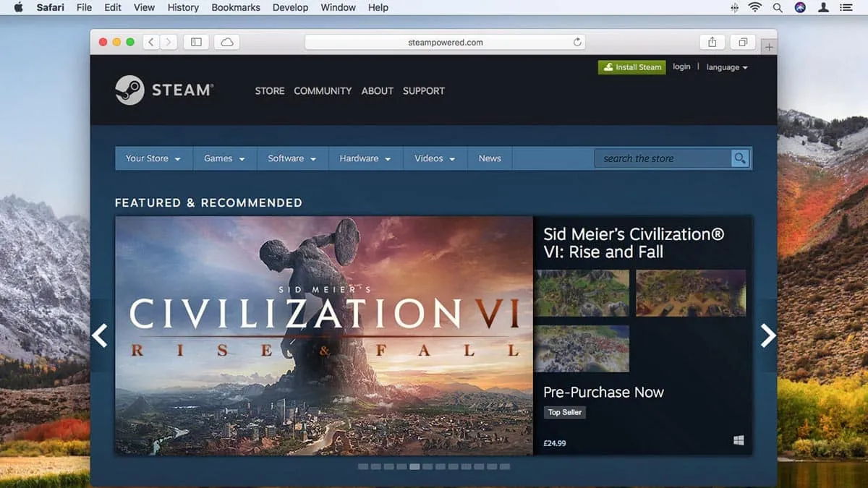Select the highlighted carousel page dot
Image resolution: width=868 pixels, height=488 pixels.
[x=414, y=467]
